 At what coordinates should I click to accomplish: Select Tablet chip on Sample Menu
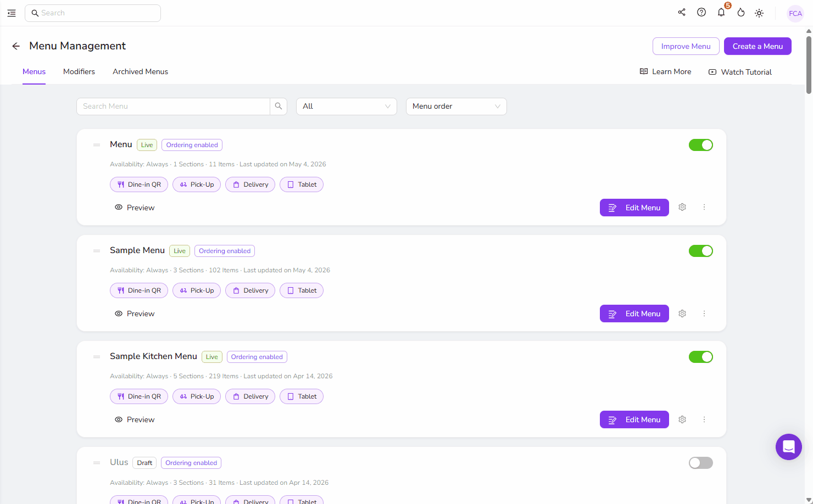(302, 290)
